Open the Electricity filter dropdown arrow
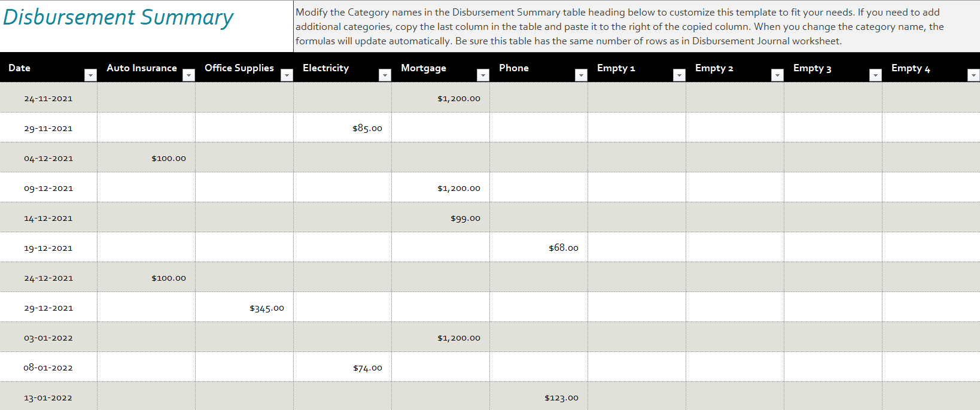 click(385, 75)
